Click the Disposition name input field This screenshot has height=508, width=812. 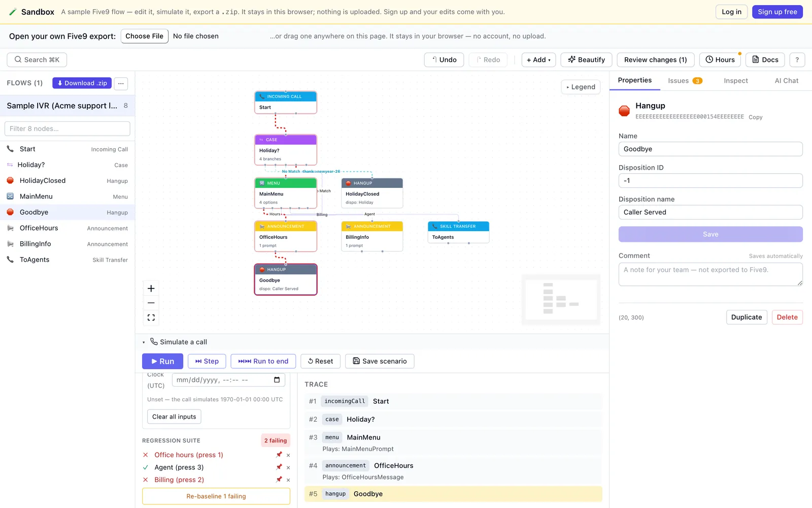(710, 212)
